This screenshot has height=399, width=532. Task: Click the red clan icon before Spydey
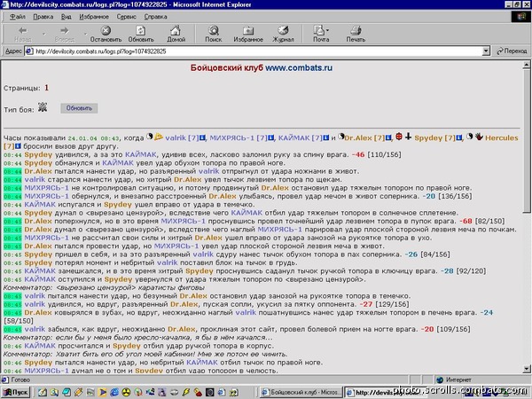coord(399,137)
